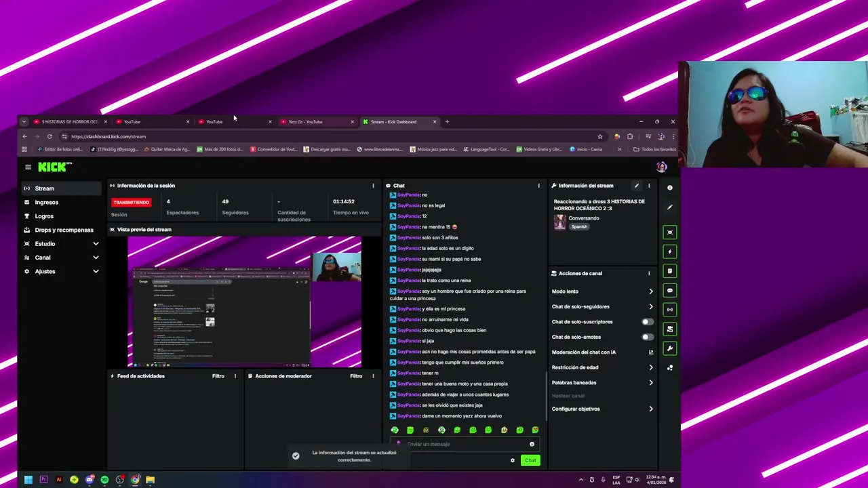Viewport: 868px width, 488px height.
Task: Send message with green Chat button
Action: (x=530, y=461)
